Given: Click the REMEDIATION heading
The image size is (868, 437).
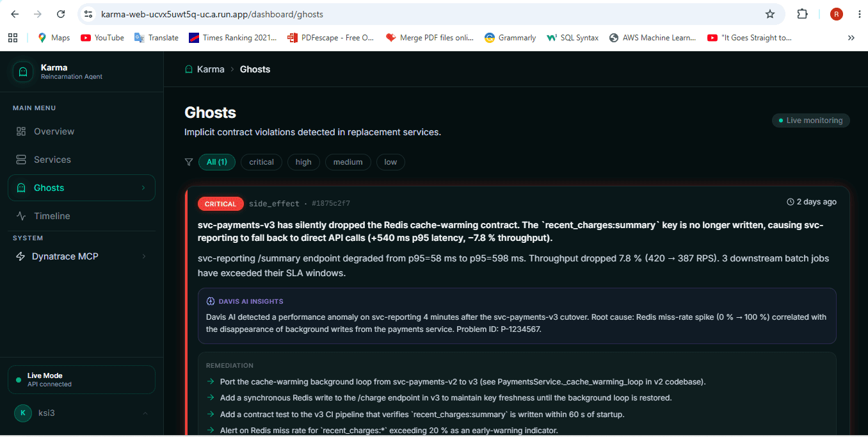Looking at the screenshot, I should (230, 365).
